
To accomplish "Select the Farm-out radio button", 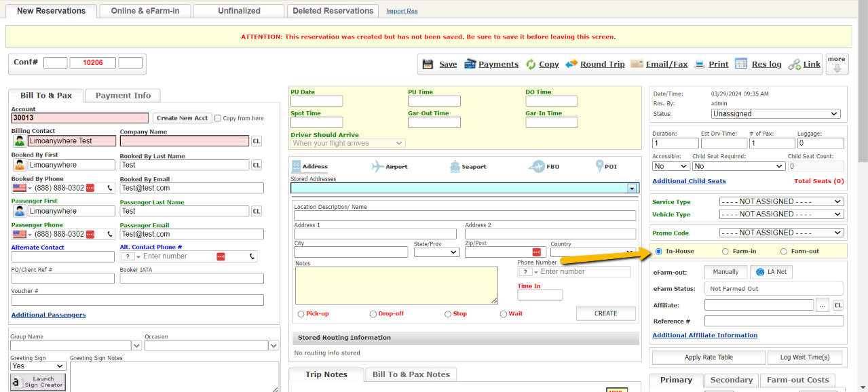I will click(784, 252).
